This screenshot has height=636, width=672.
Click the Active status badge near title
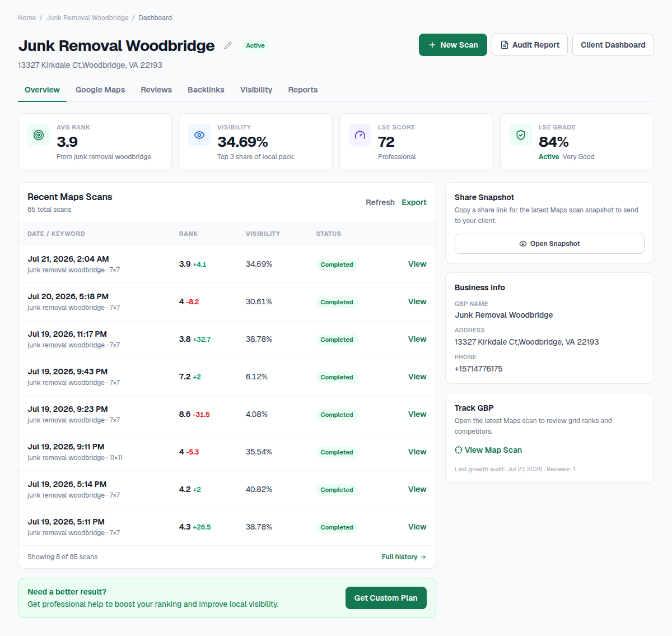255,45
